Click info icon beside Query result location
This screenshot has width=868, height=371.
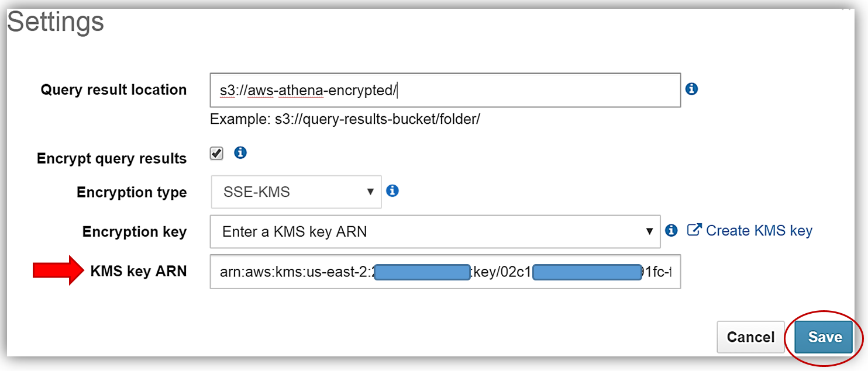(691, 89)
